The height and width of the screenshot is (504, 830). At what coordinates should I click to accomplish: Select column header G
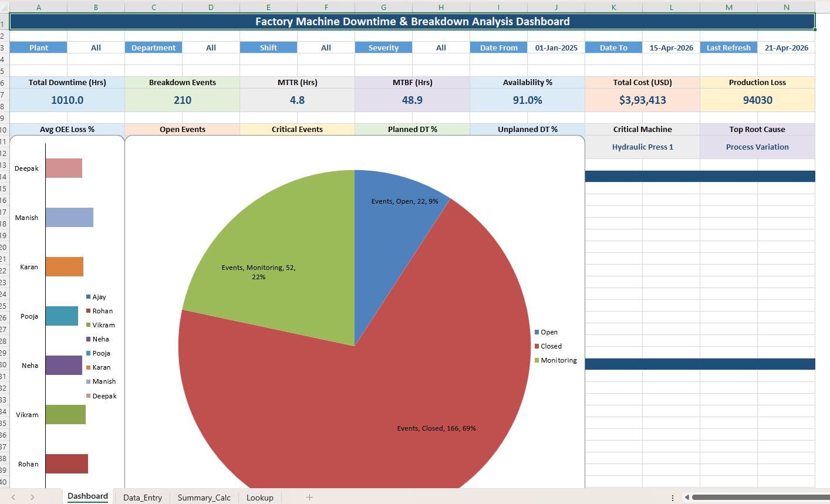pyautogui.click(x=383, y=7)
